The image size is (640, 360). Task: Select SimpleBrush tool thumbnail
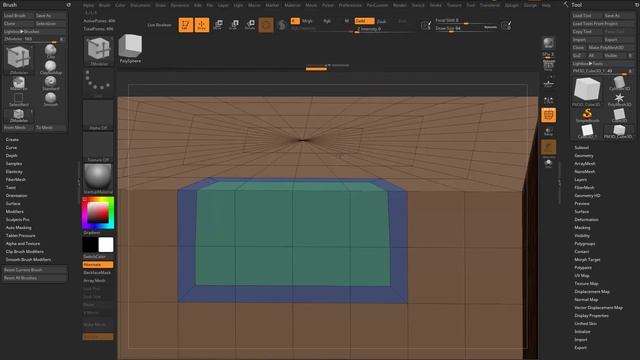tap(587, 115)
